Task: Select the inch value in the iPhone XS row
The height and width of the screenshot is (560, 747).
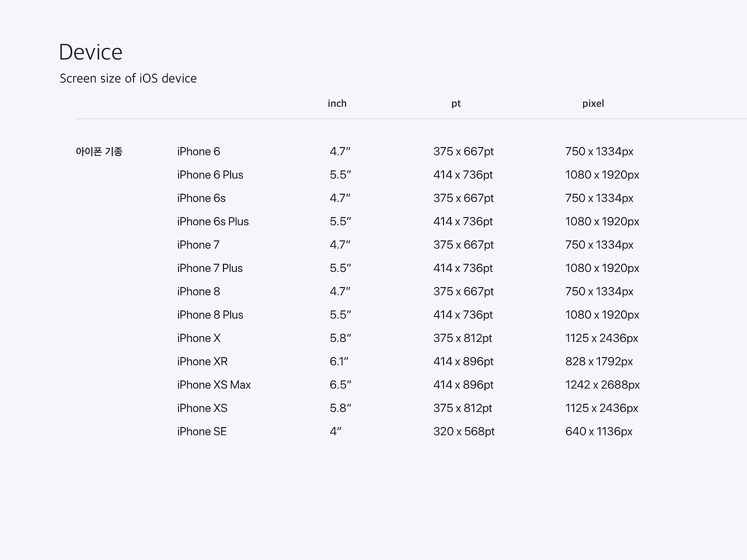Action: coord(340,408)
